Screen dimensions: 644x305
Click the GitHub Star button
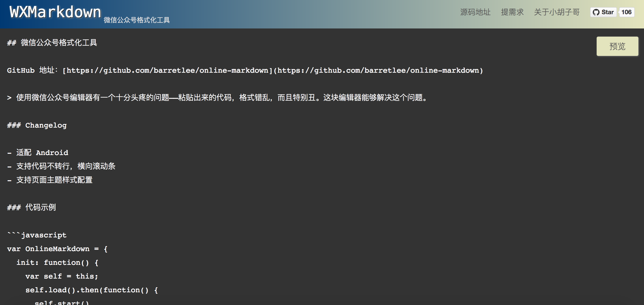603,12
